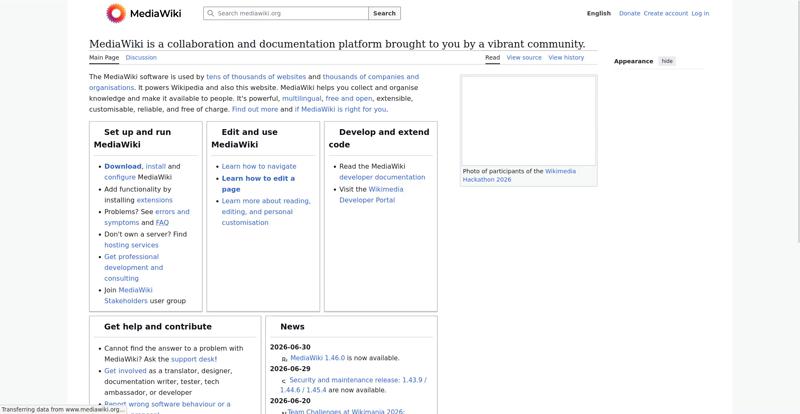Open Learn how to navigate link

click(259, 166)
